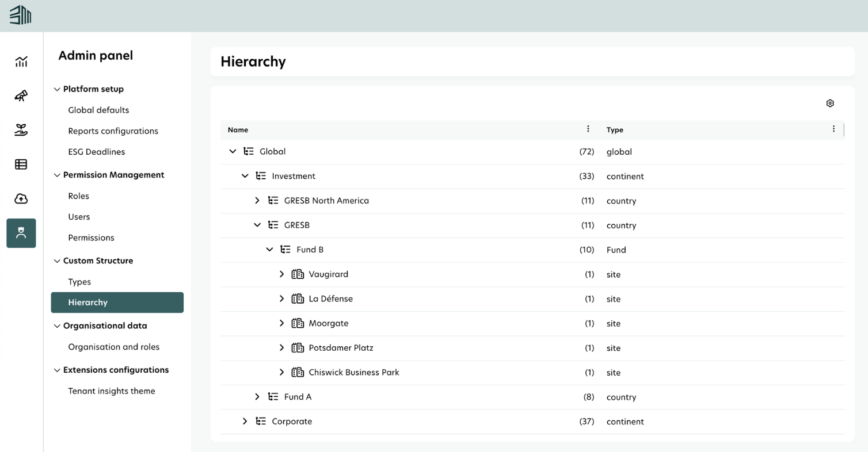Click the hierarchy icon beside Corporate
This screenshot has width=868, height=452.
[261, 422]
